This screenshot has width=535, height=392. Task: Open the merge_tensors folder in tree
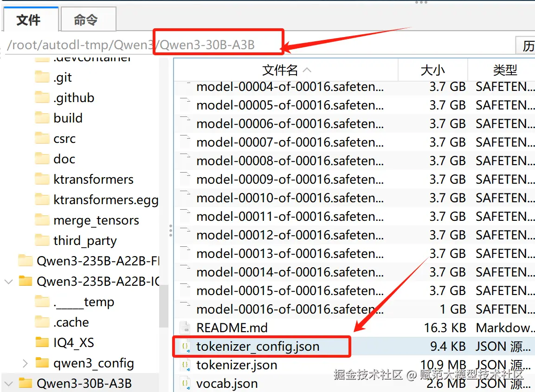point(96,220)
